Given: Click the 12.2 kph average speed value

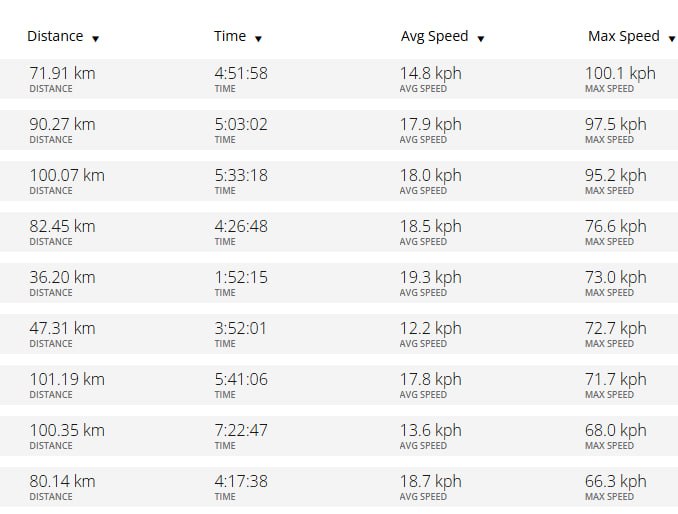Looking at the screenshot, I should pos(431,328).
